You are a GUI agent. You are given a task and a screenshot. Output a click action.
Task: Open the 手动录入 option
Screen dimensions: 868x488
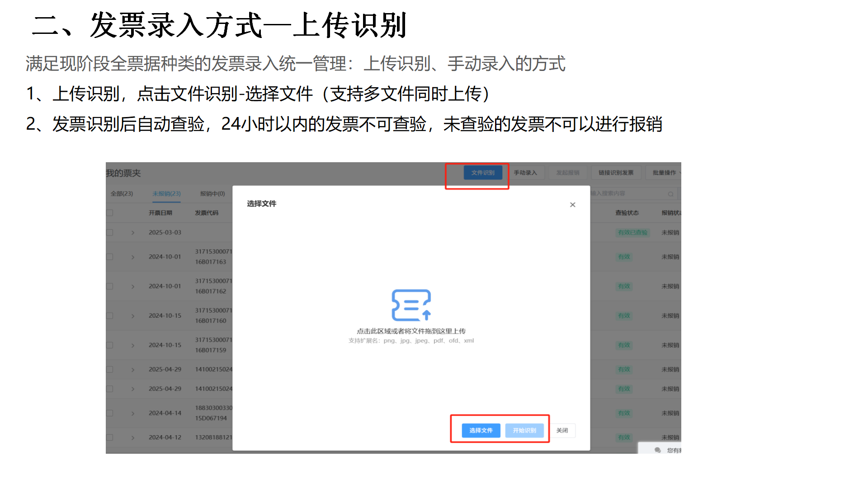click(x=525, y=173)
